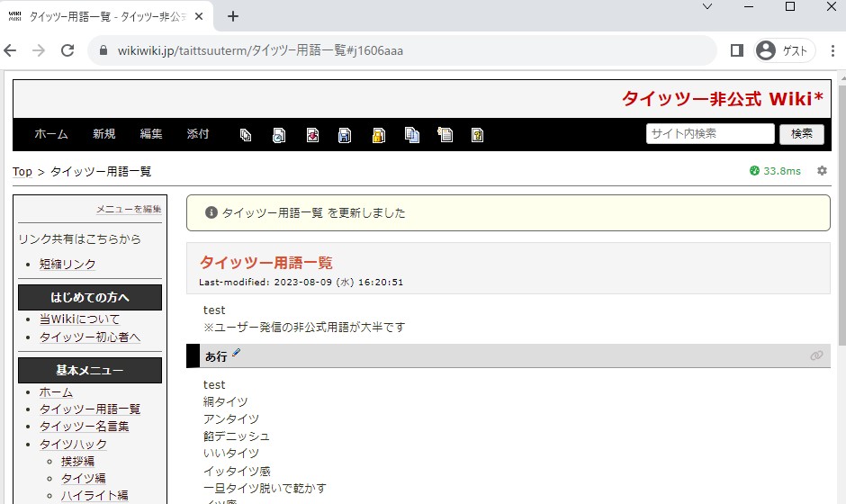The image size is (846, 504).
Task: Click the chain link icon on あ行 header
Action: coord(816,356)
